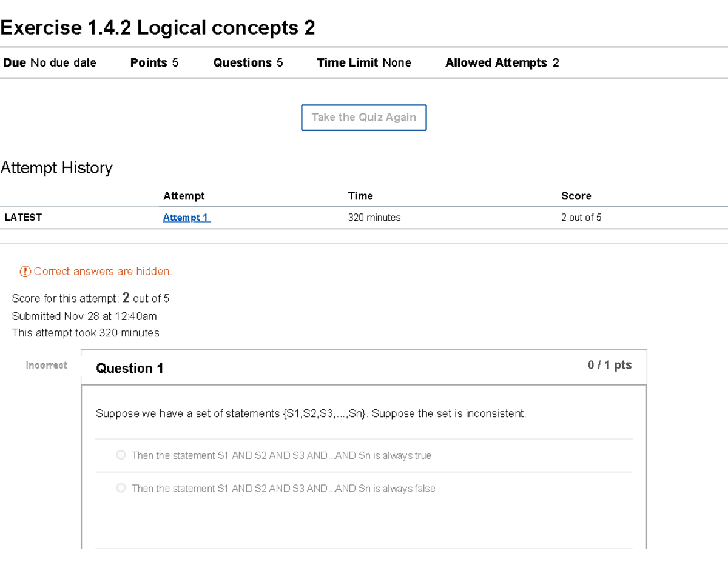Screen dimensions: 728x562
Task: Select radio button for 'always false' answer
Action: pos(121,487)
